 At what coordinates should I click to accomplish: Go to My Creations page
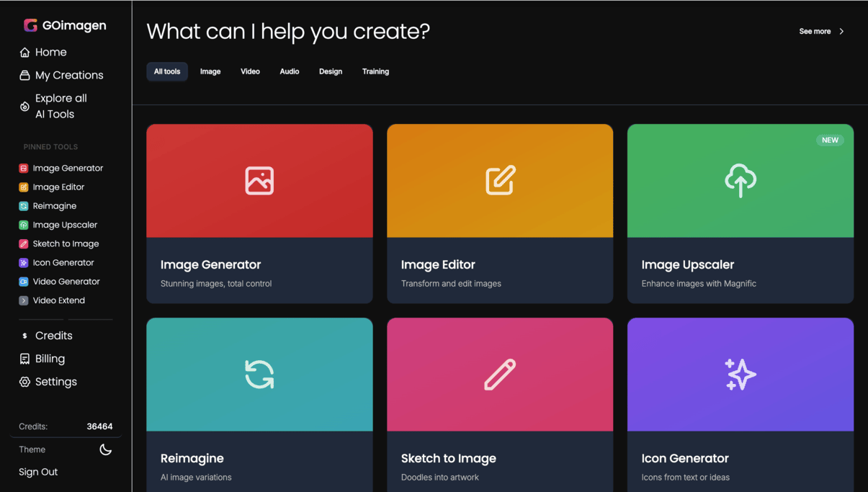[68, 75]
